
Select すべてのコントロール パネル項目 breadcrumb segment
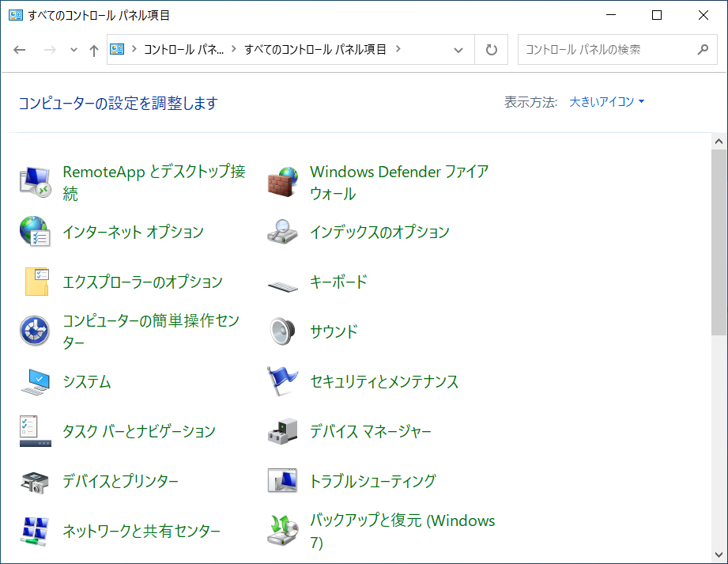[315, 49]
